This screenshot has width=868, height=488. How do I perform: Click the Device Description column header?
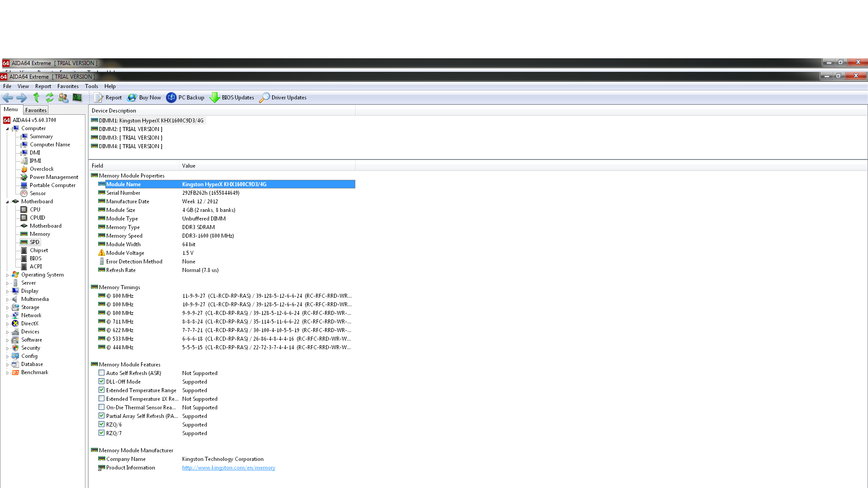click(x=222, y=111)
